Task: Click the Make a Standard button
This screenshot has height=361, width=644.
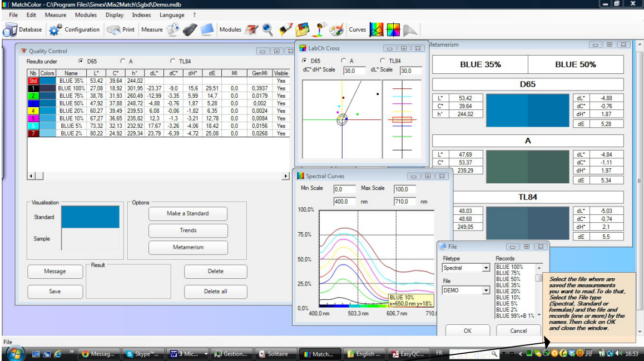Action: (188, 214)
